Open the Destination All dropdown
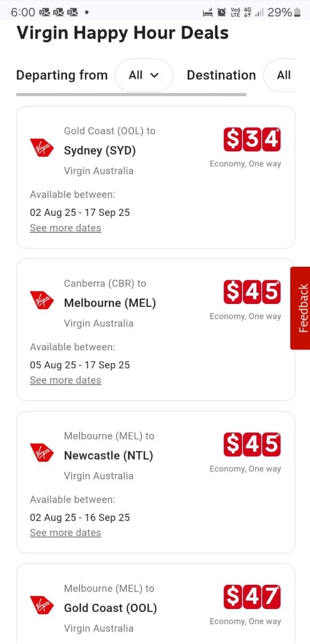Viewport: 310px width, 644px height. [280, 75]
